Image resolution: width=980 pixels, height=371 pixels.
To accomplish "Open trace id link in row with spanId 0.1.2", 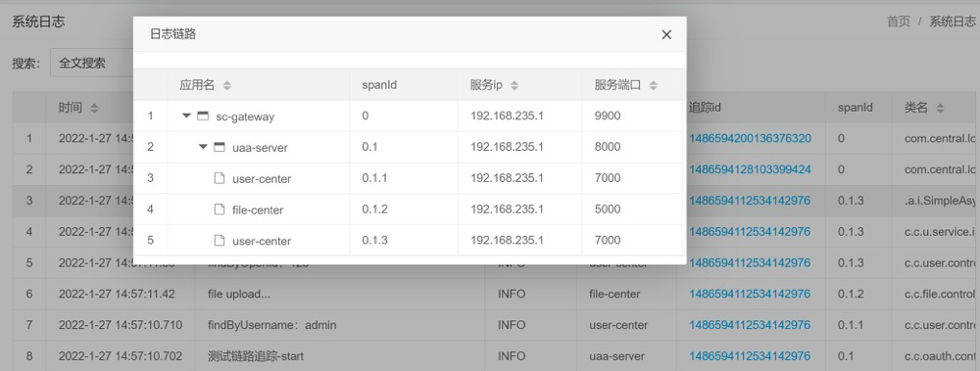I will click(x=750, y=295).
